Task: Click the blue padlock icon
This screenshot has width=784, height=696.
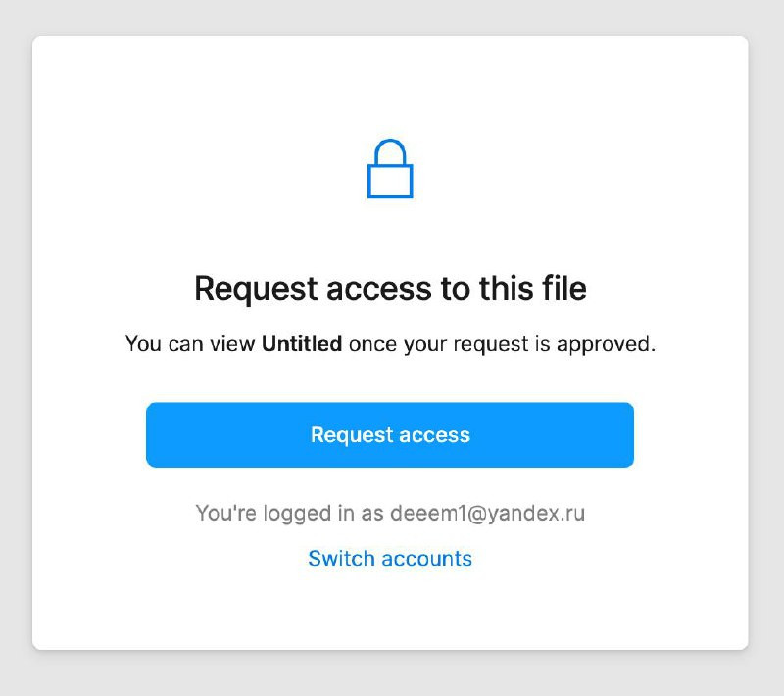Action: 390,169
